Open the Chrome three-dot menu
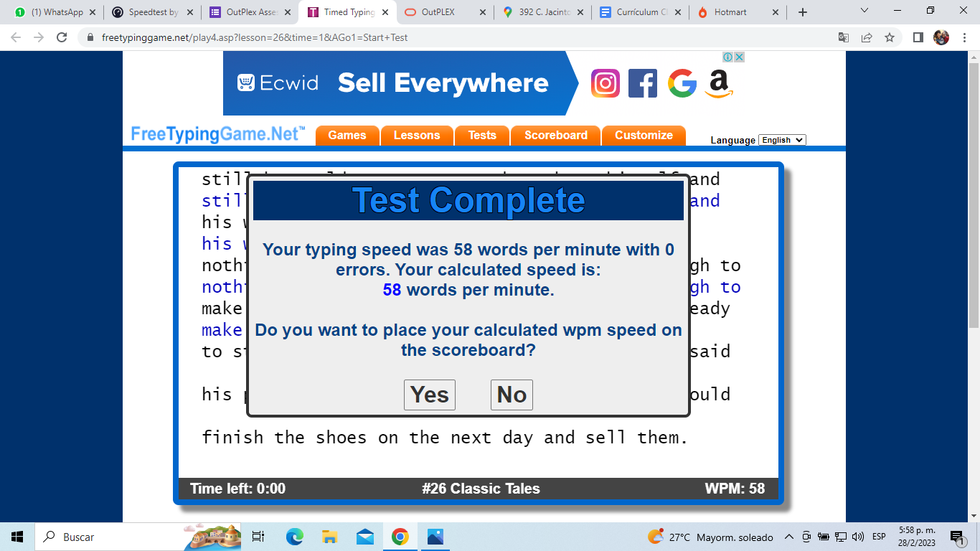980x551 pixels. [963, 37]
